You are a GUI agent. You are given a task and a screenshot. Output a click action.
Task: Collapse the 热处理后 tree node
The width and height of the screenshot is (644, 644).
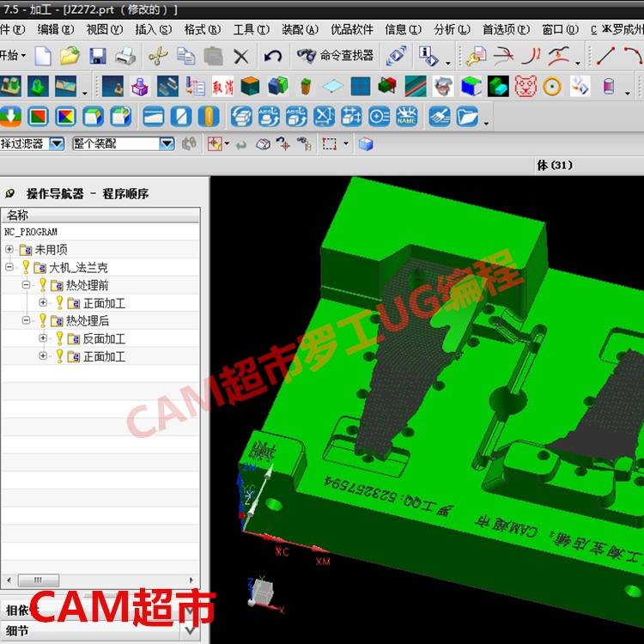click(x=27, y=320)
